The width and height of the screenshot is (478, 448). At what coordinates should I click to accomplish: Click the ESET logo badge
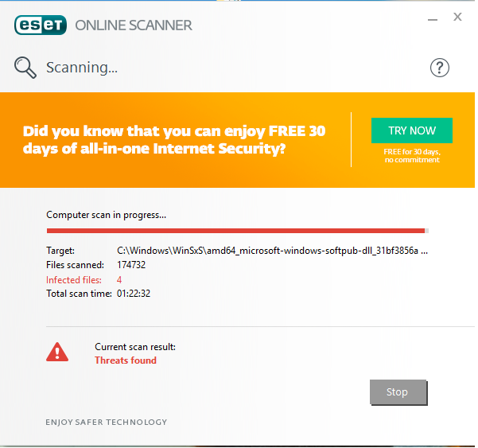(41, 25)
